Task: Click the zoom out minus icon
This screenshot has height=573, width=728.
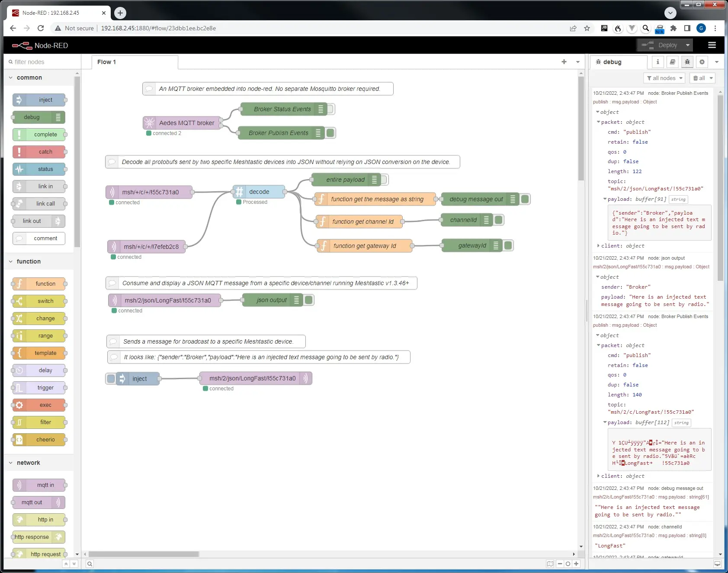Action: tap(560, 563)
